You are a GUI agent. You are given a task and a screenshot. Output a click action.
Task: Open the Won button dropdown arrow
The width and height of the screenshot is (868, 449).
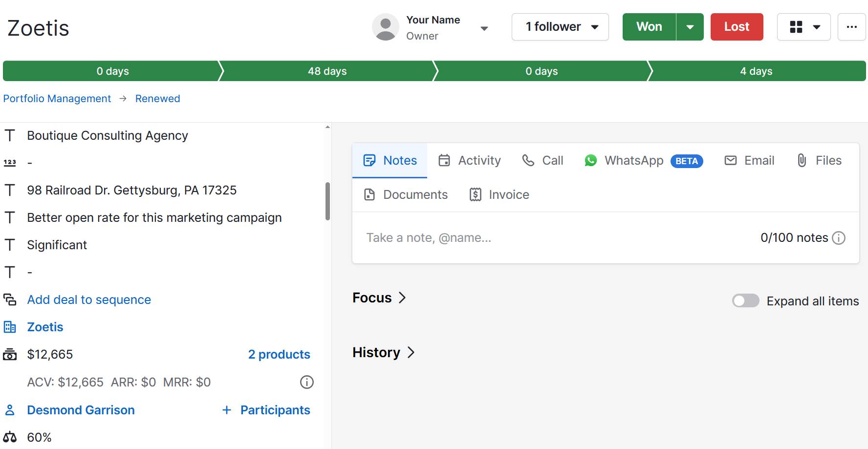690,27
